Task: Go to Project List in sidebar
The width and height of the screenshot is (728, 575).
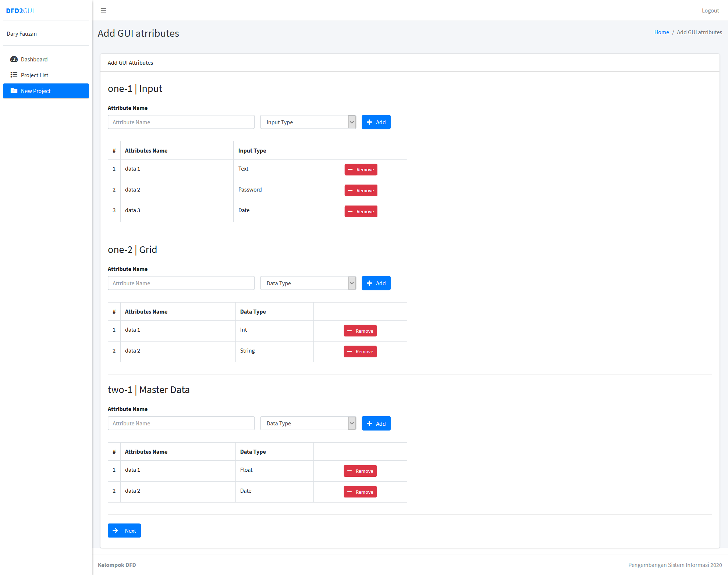Action: click(x=35, y=75)
